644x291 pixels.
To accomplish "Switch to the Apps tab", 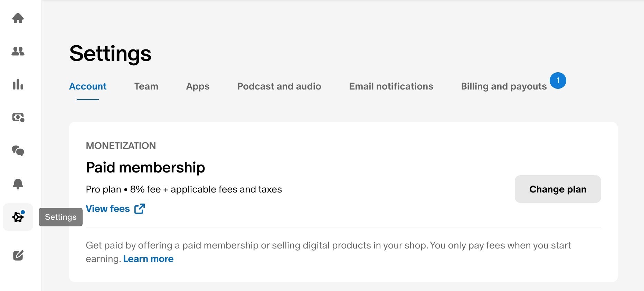I will [x=198, y=86].
